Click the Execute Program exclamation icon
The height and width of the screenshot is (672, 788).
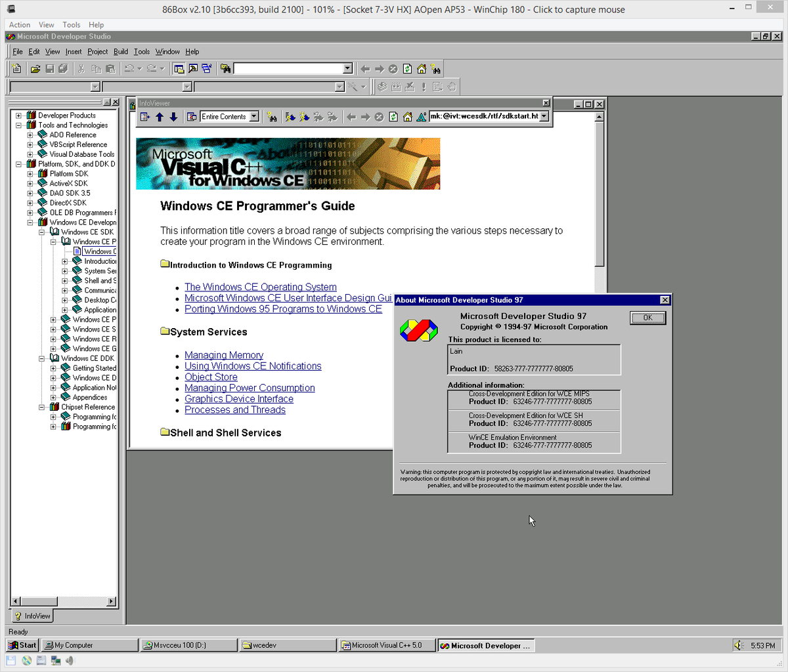pos(424,87)
